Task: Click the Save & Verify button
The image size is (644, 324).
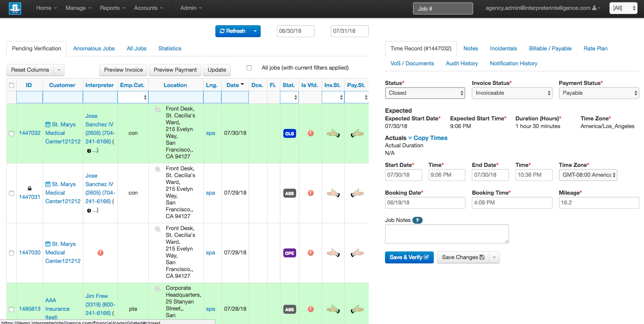Action: [409, 257]
